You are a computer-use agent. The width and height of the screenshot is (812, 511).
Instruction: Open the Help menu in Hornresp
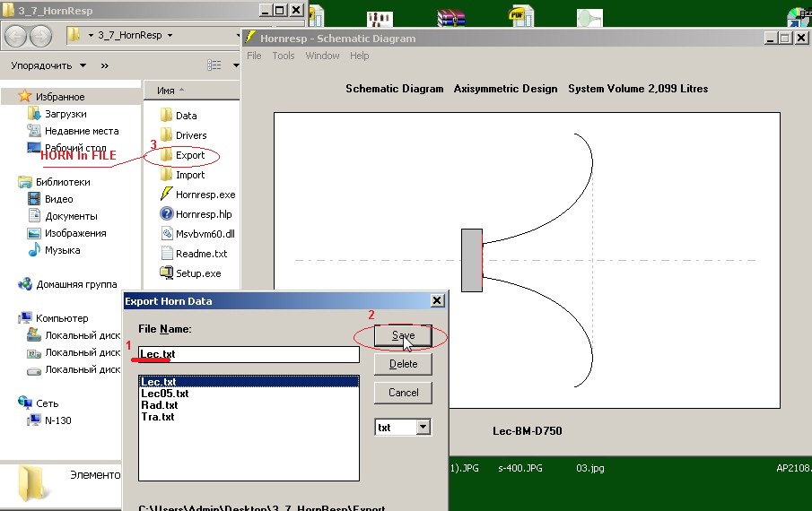(360, 56)
